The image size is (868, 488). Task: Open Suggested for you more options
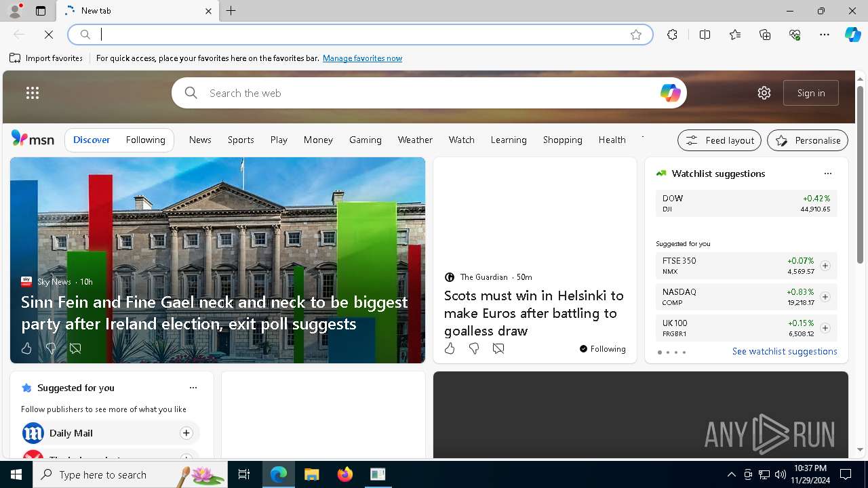[193, 388]
